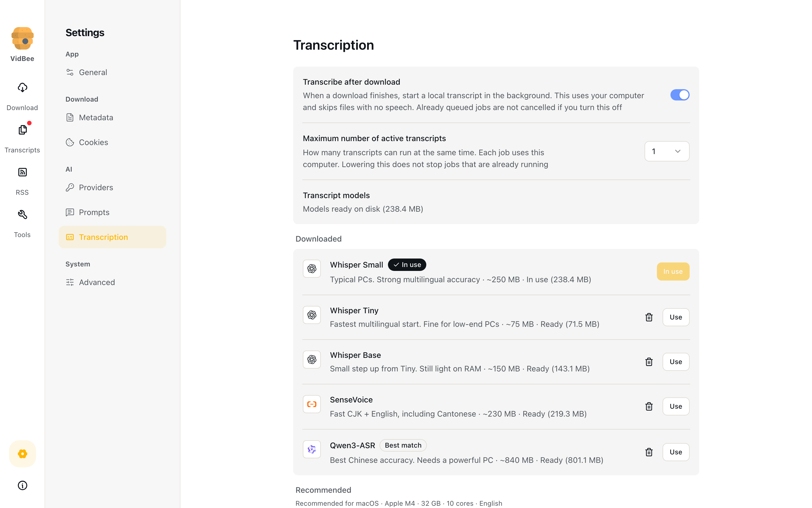
Task: Click the Whisper Base OpenAI logo
Action: pyautogui.click(x=312, y=360)
